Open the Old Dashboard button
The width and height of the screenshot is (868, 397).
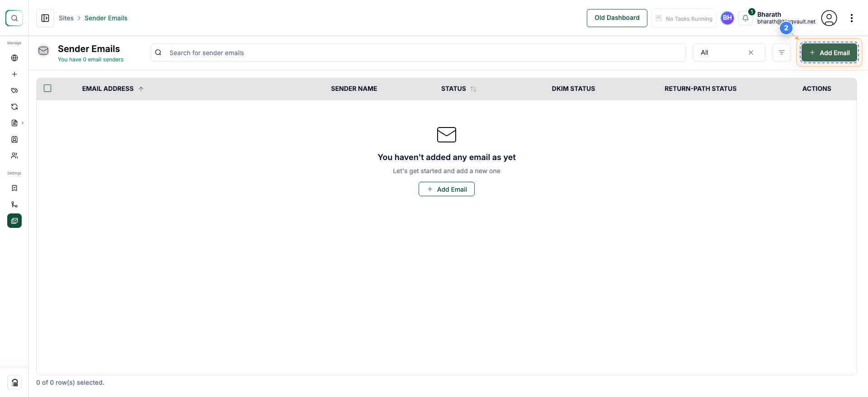617,18
